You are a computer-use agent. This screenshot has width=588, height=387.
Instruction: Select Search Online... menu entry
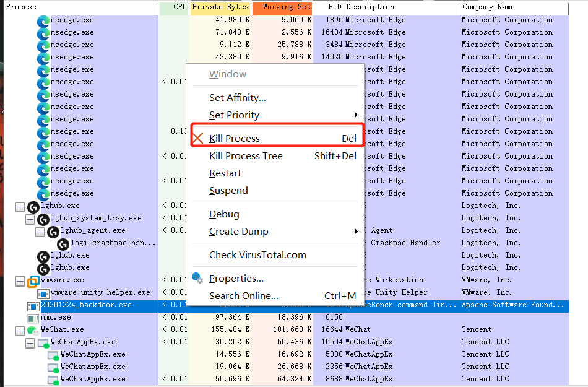[x=275, y=296]
